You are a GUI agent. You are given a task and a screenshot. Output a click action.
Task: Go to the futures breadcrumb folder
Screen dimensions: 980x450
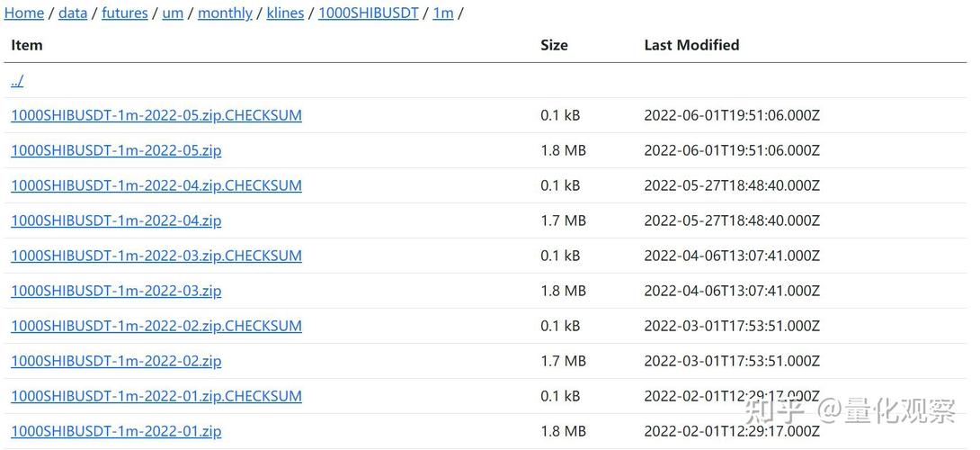pyautogui.click(x=124, y=13)
